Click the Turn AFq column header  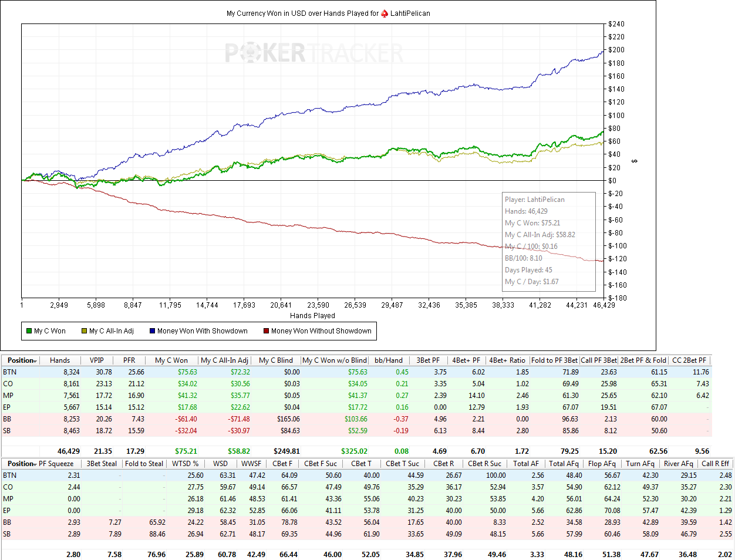[x=640, y=464]
